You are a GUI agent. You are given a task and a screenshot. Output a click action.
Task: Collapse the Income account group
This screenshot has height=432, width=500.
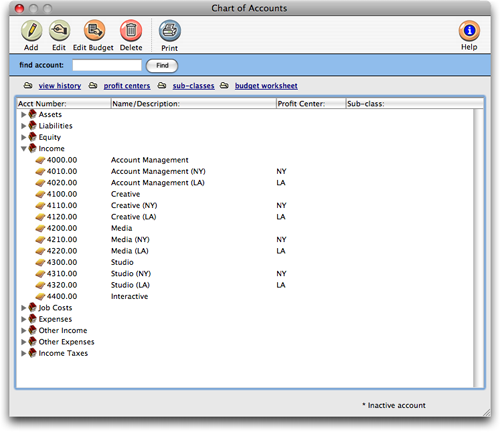coord(23,149)
